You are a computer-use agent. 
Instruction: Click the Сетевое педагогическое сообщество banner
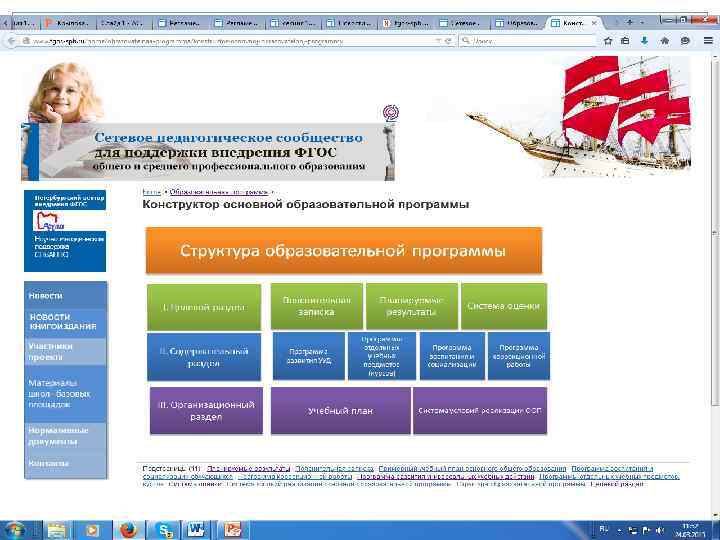[208, 152]
